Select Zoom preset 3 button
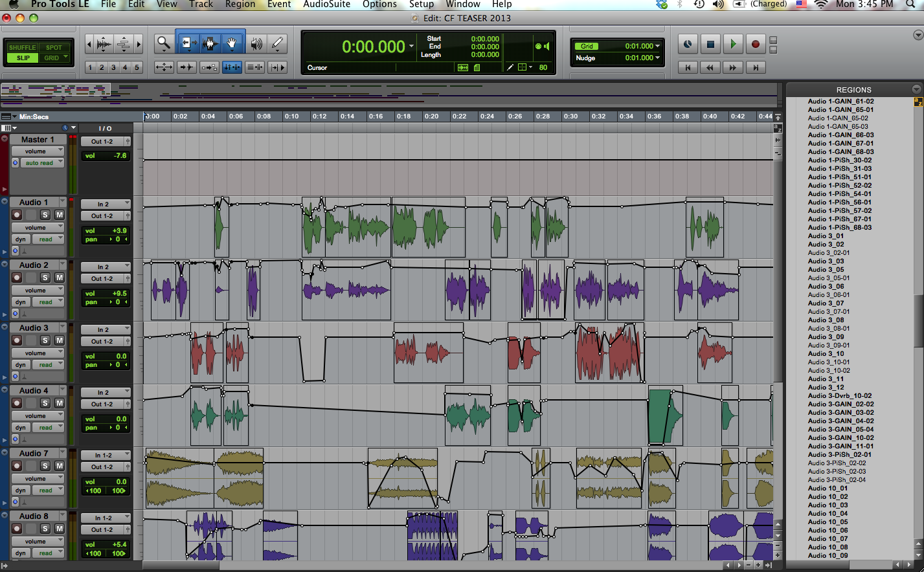 click(x=113, y=67)
